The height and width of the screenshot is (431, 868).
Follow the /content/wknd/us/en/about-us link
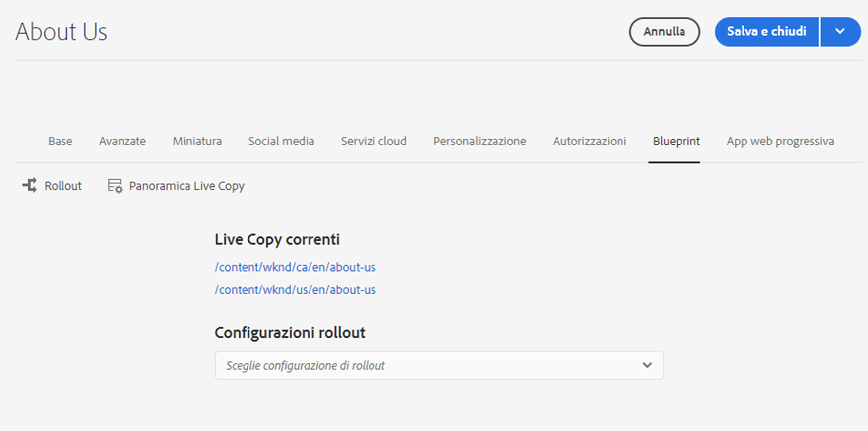tap(295, 290)
